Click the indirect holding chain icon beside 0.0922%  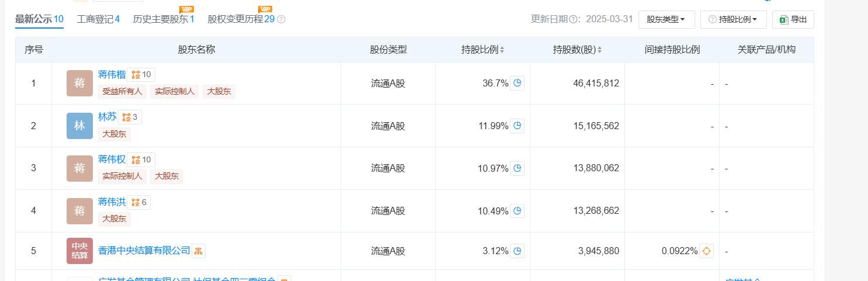click(x=706, y=251)
